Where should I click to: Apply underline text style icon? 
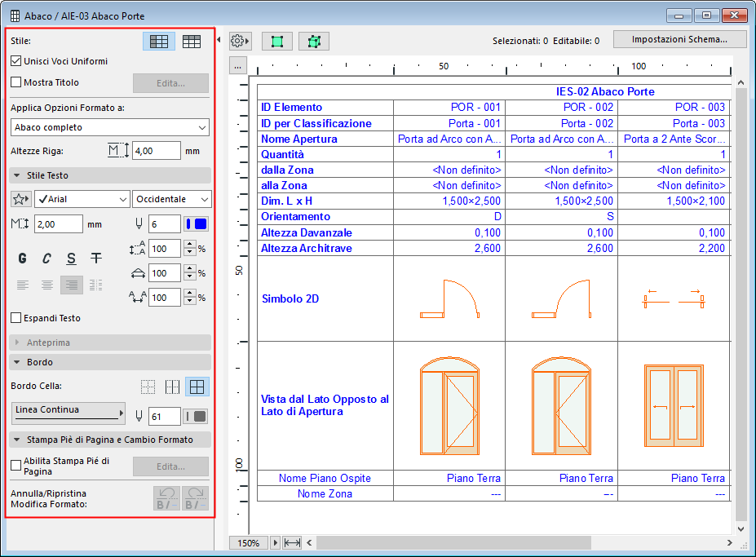coord(72,259)
